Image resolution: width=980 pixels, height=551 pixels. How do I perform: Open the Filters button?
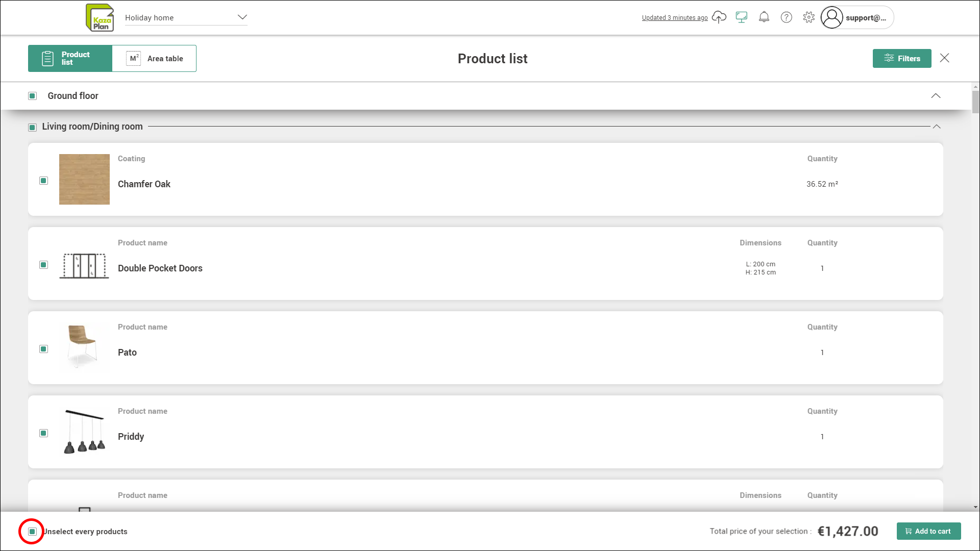click(x=902, y=59)
